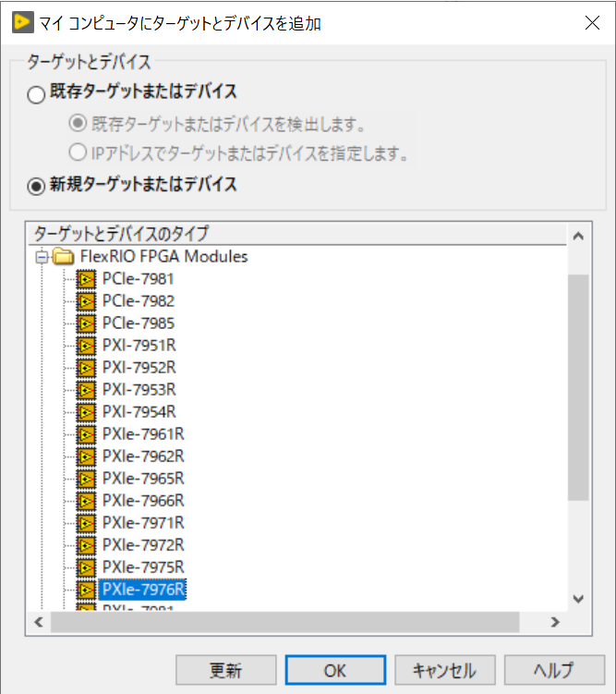The width and height of the screenshot is (616, 694).
Task: Choose 既存ターゲットまたはデバイスを検出します option
Action: (78, 123)
